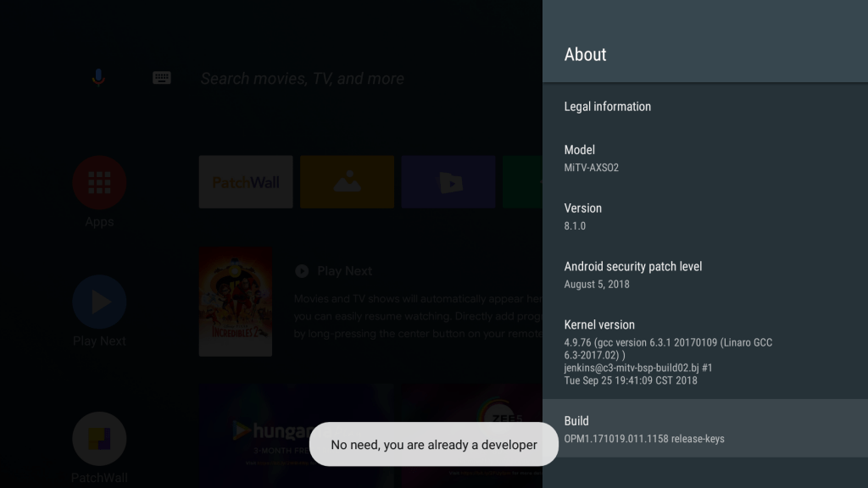Image resolution: width=868 pixels, height=488 pixels.
Task: Tap the voice search microphone icon
Action: coord(98,78)
